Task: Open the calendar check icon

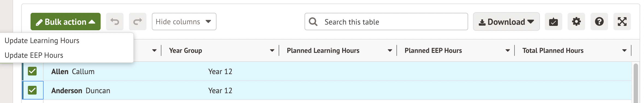Action: coord(553,22)
